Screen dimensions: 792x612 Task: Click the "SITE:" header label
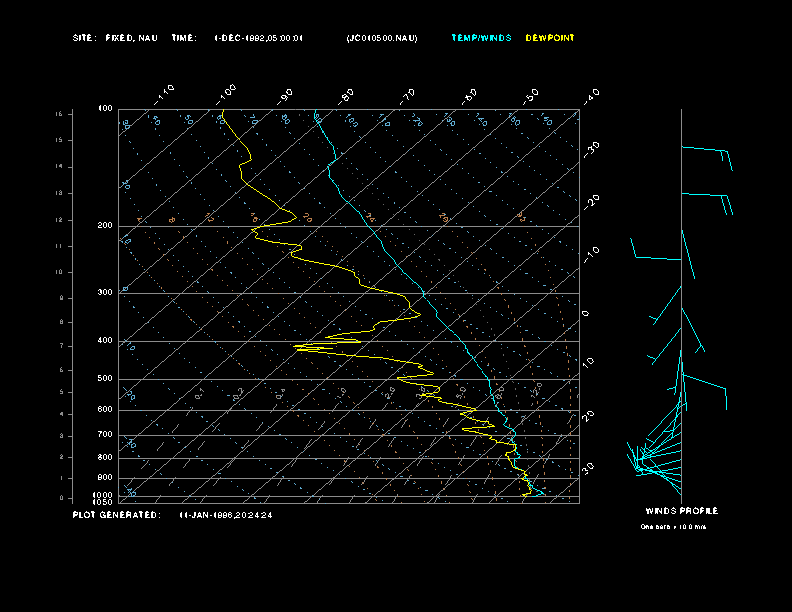coord(84,38)
